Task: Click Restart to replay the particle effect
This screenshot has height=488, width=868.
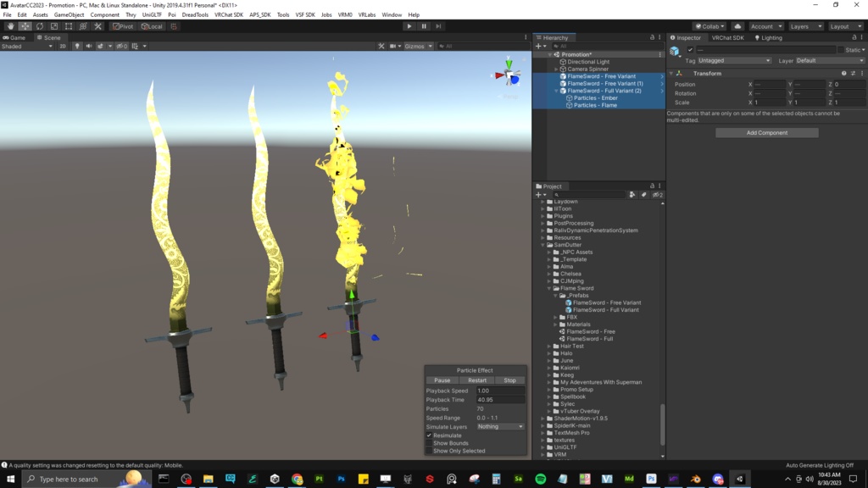Action: pyautogui.click(x=476, y=380)
